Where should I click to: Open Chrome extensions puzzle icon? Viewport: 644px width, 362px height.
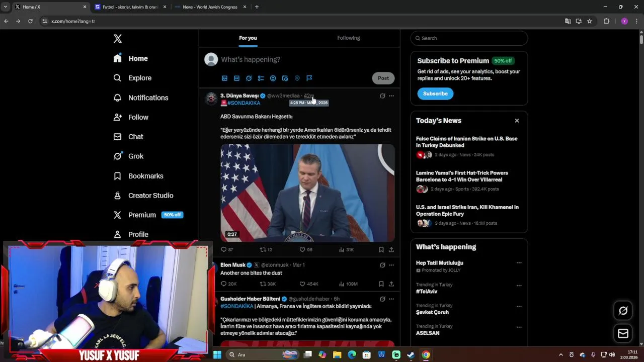click(606, 21)
